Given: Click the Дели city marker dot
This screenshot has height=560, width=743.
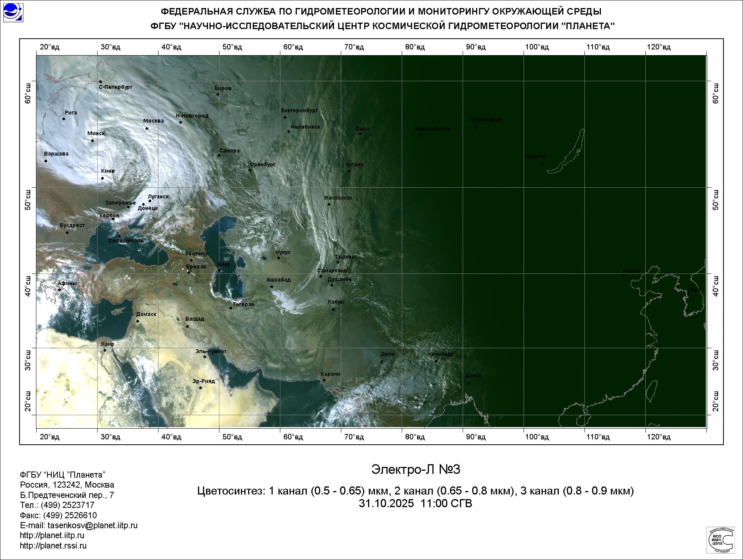Looking at the screenshot, I should coord(381,362).
